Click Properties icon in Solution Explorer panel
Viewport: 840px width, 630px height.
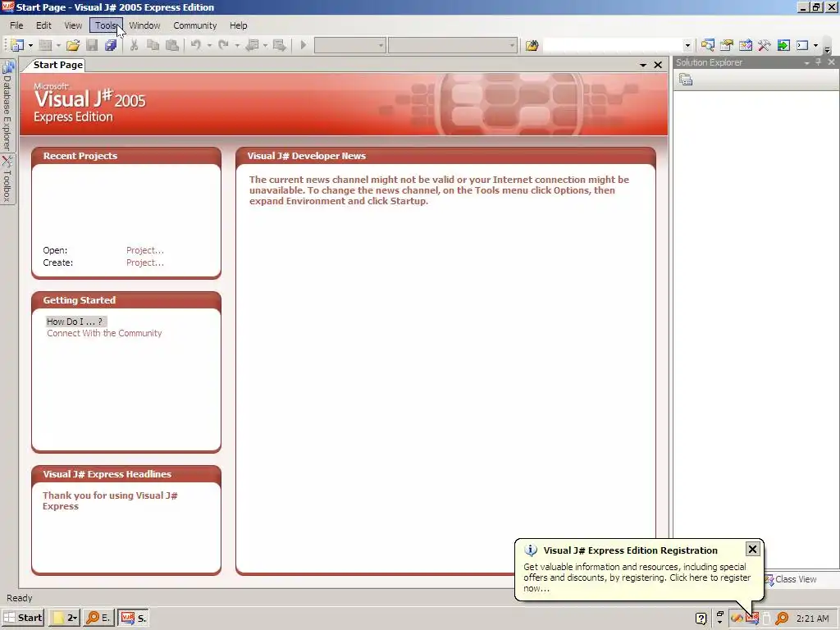686,80
